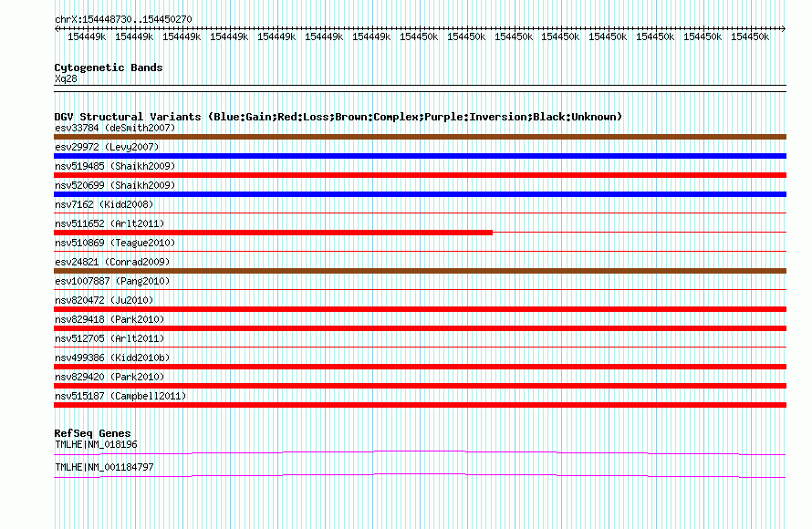The image size is (812, 529).
Task: Open variant esv24821 (Conrad2009) label
Action: tap(112, 262)
